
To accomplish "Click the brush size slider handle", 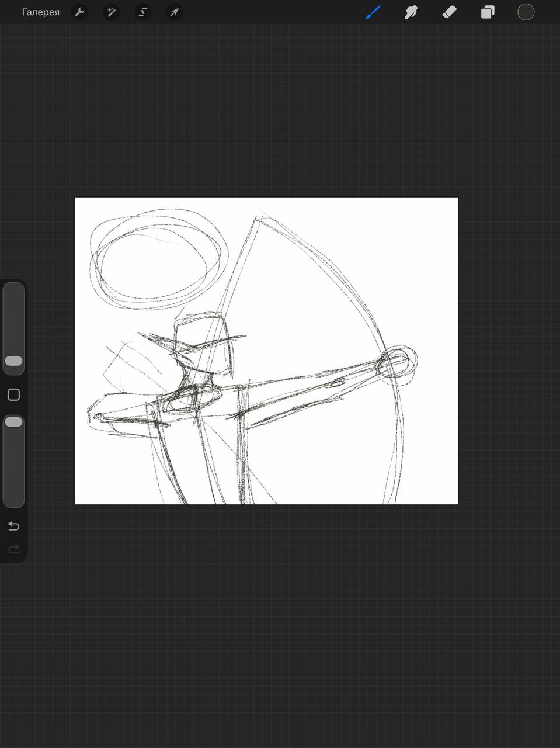I will click(x=13, y=361).
